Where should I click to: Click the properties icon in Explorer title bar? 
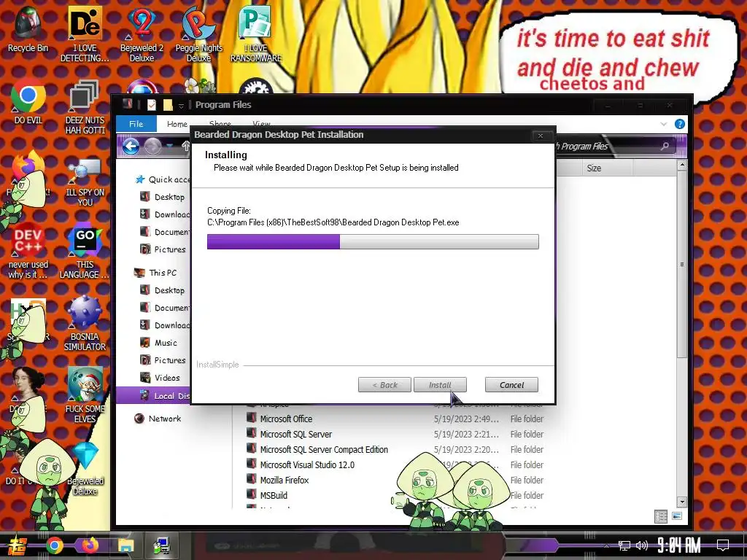152,105
